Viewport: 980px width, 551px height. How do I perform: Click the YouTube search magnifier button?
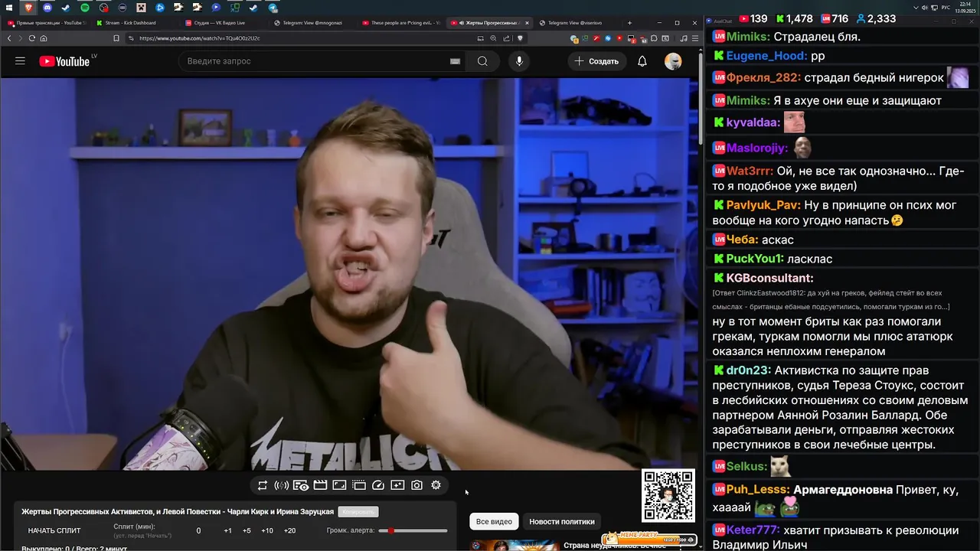click(x=482, y=61)
